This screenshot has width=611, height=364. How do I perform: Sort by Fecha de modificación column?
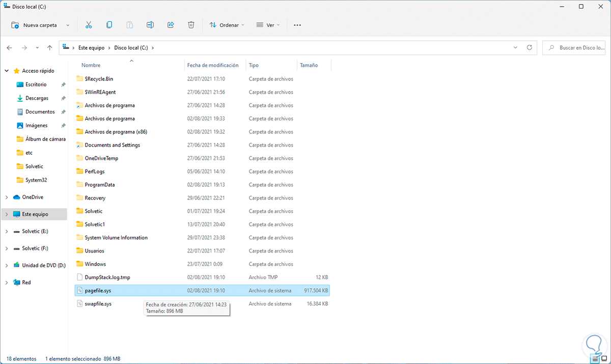tap(213, 65)
